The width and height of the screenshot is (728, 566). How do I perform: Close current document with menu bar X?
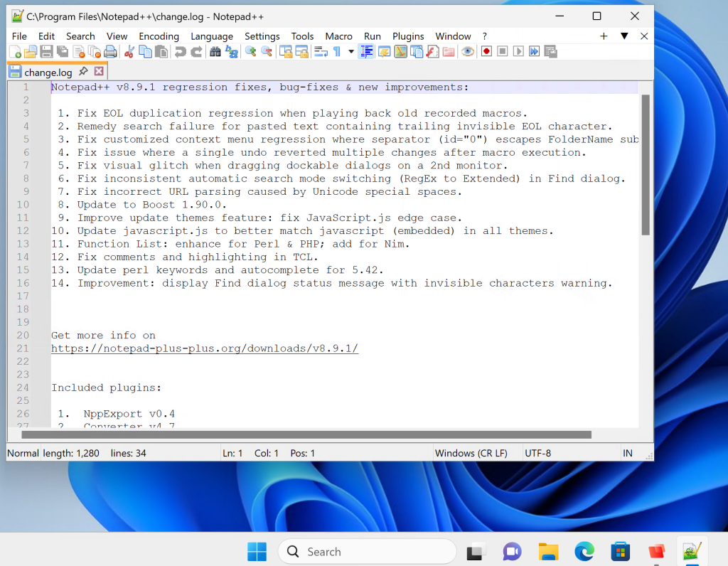644,36
